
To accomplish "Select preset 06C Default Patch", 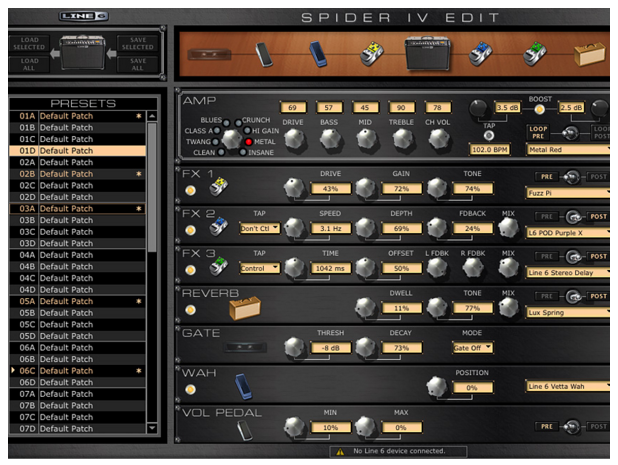I will coord(78,371).
